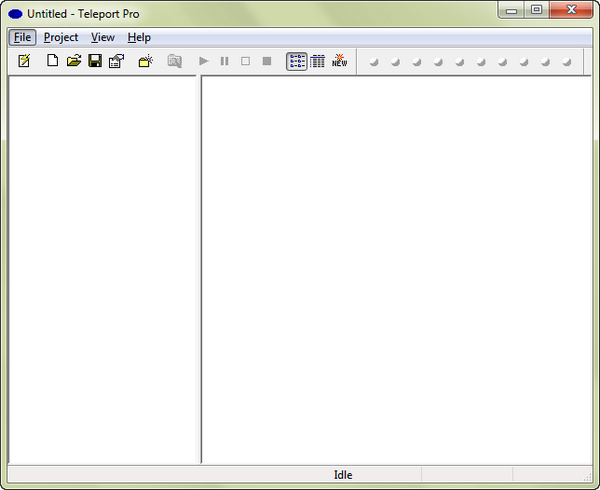Open the Project menu
The height and width of the screenshot is (490, 600).
(x=61, y=37)
